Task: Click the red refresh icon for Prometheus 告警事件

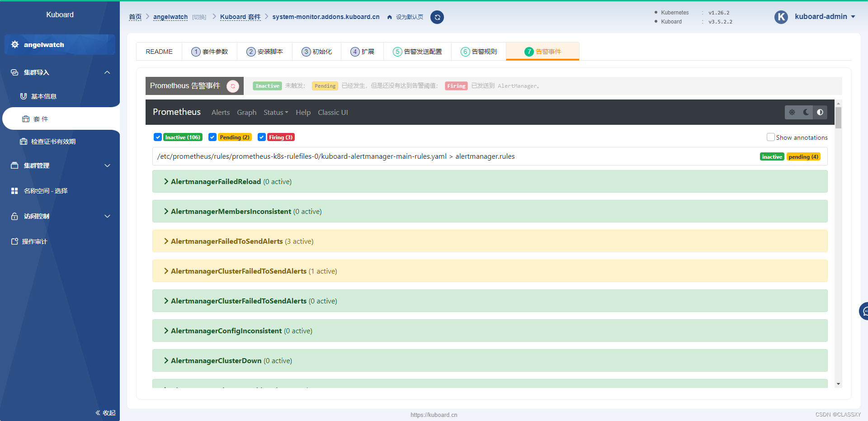Action: [233, 86]
